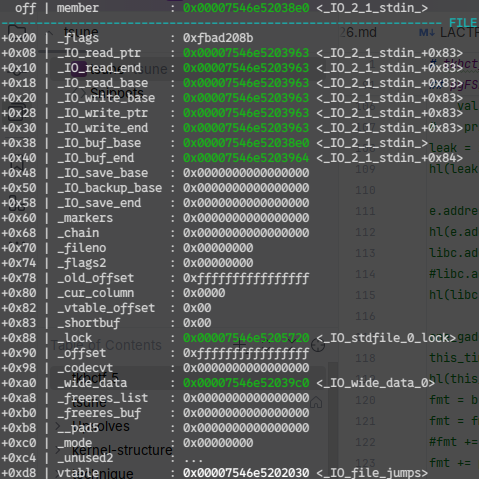
Task: Expand the kernel-structure folder in background sidebar
Action: (58, 450)
